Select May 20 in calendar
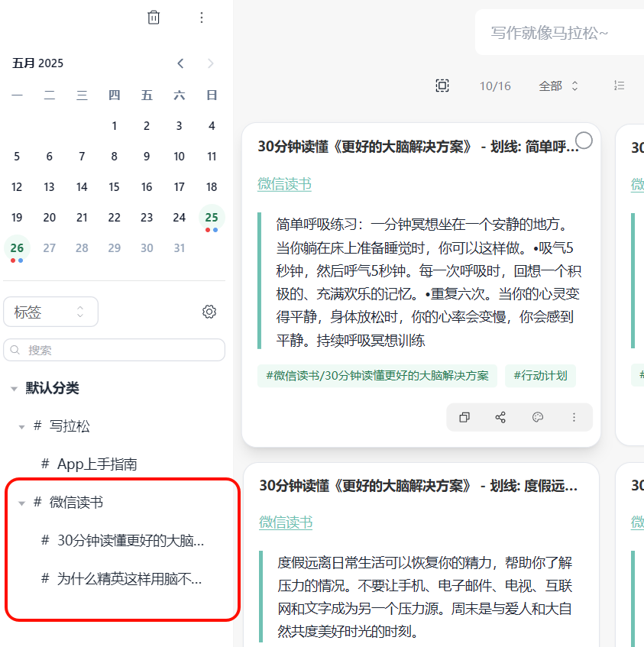The height and width of the screenshot is (647, 644). 50,218
